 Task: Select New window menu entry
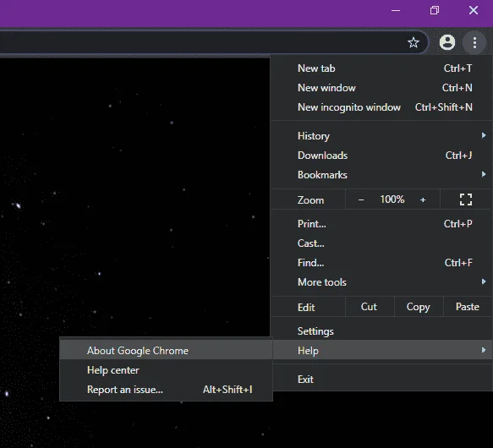coord(382,88)
